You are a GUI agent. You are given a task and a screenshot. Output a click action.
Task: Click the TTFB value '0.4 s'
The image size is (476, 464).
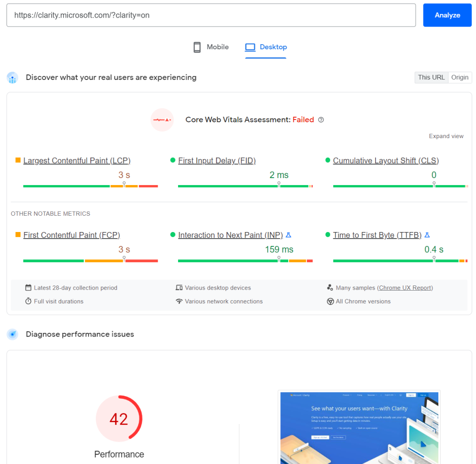point(434,249)
